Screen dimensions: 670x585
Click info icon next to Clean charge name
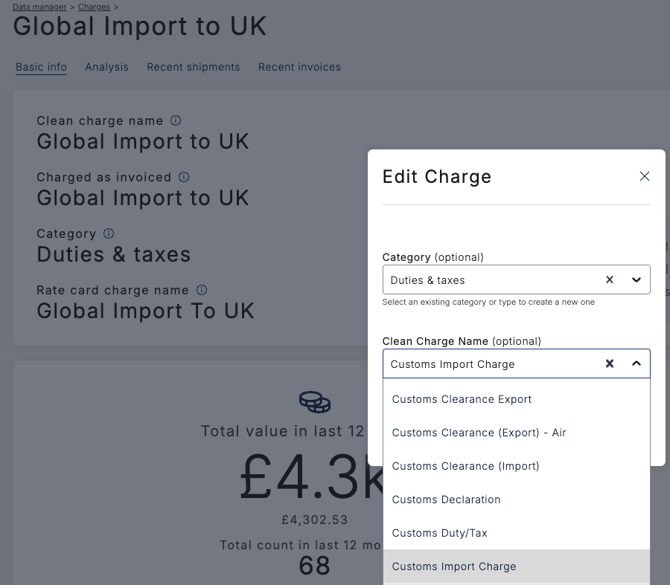(176, 121)
